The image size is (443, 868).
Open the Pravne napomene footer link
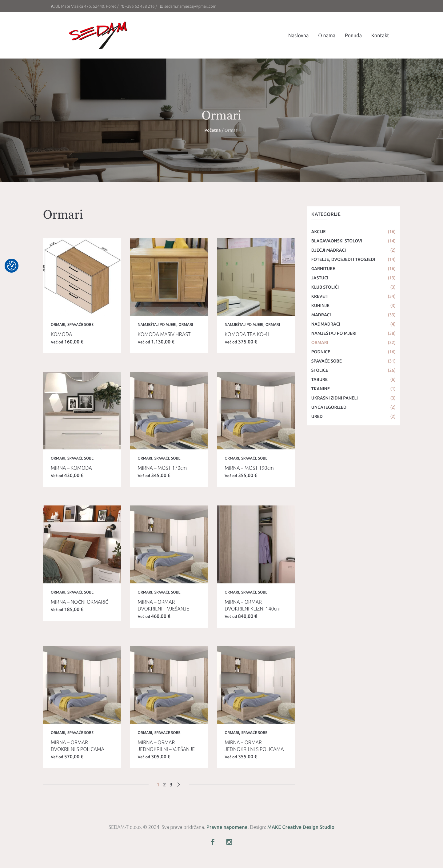(x=226, y=827)
